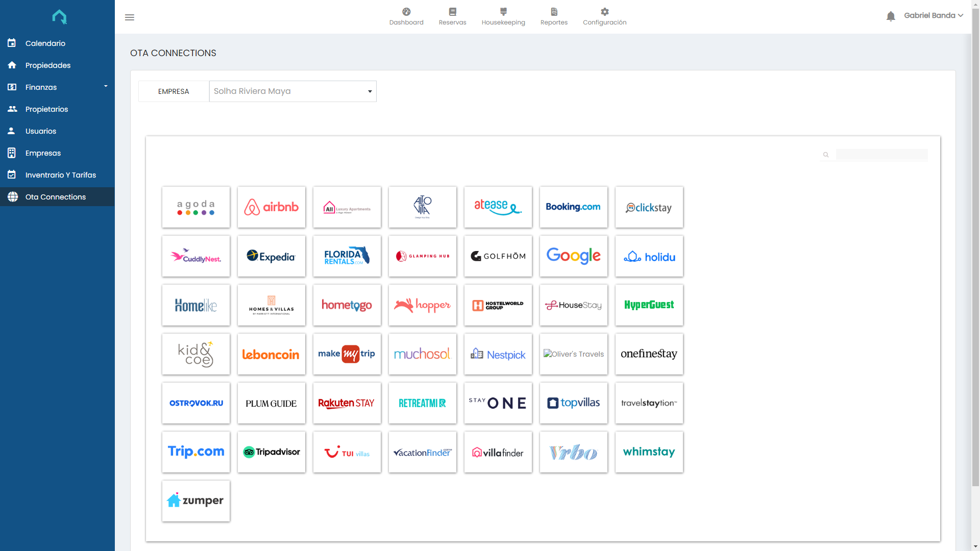
Task: Click the home logo in sidebar
Action: [x=59, y=17]
